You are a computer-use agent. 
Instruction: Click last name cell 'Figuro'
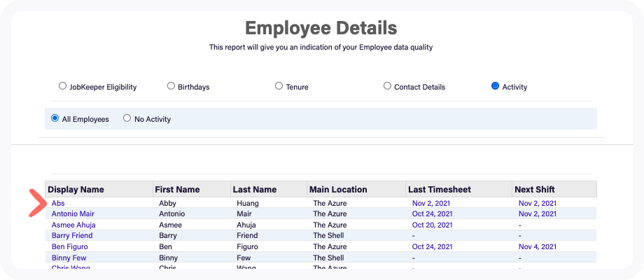click(x=247, y=246)
